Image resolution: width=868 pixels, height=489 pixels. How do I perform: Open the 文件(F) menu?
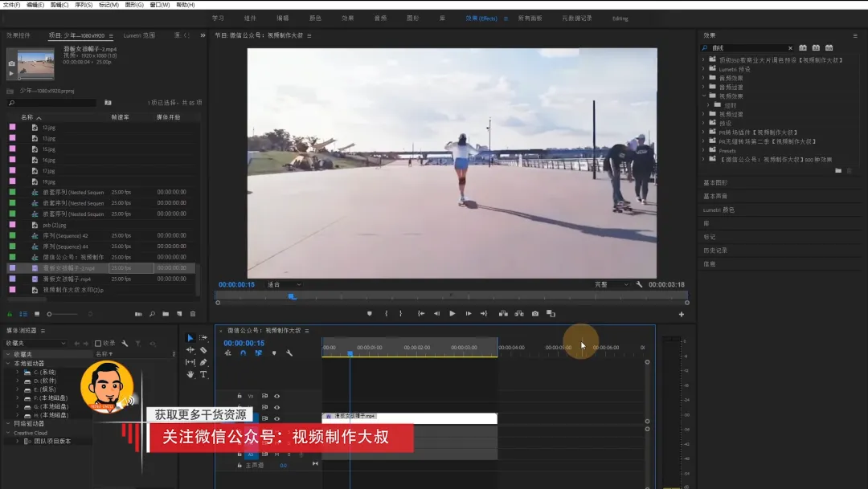click(x=11, y=5)
